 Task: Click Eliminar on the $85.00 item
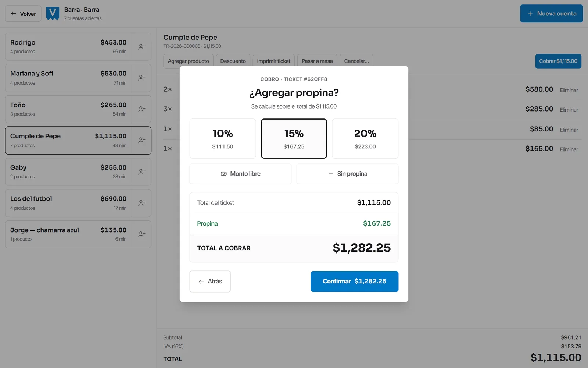coord(569,130)
